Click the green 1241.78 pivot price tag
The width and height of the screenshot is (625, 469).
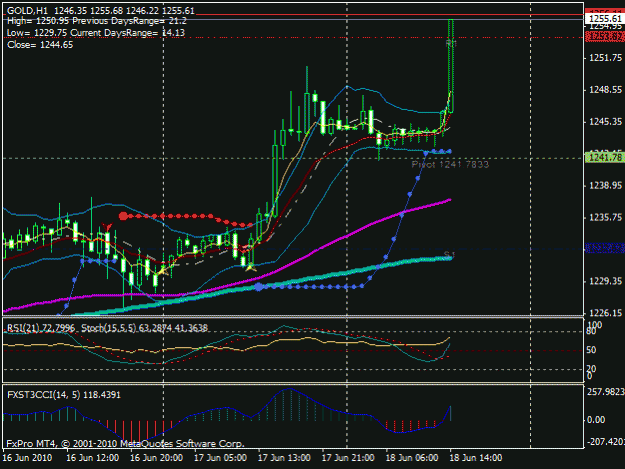tap(605, 158)
